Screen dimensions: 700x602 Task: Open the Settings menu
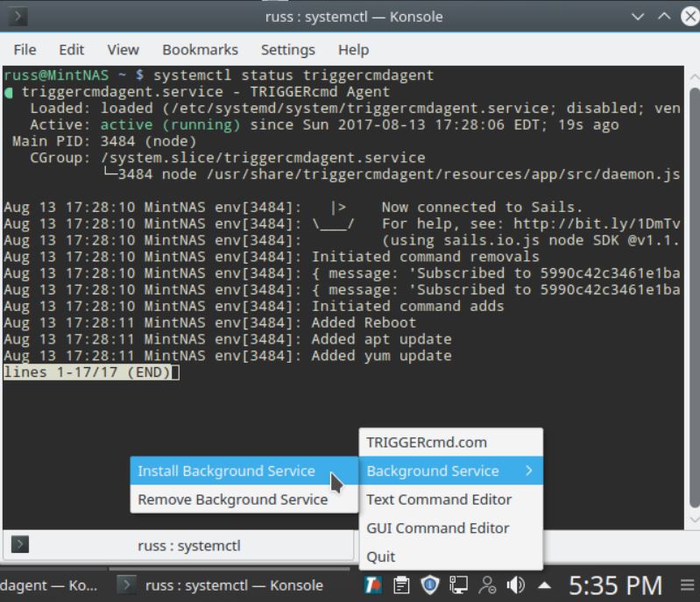(x=288, y=50)
